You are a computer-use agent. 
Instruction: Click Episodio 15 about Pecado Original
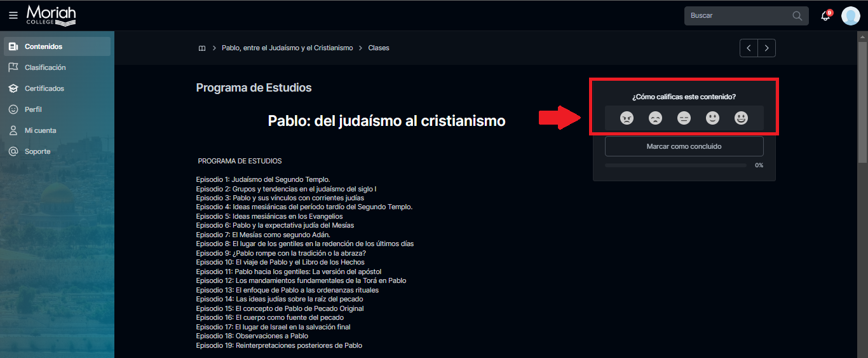(280, 308)
